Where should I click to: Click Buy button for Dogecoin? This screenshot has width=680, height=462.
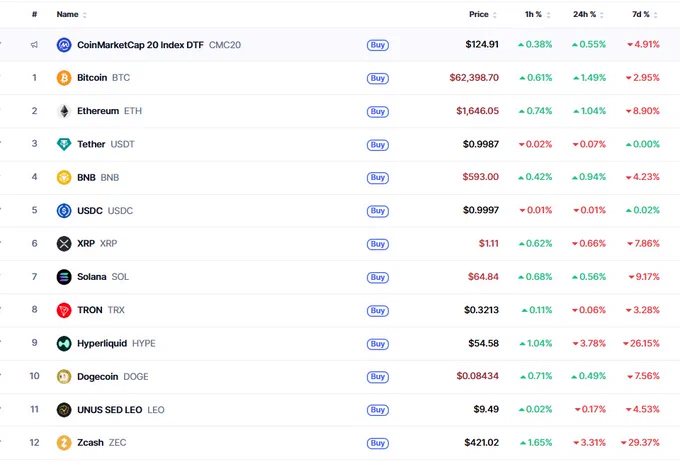[x=378, y=377]
